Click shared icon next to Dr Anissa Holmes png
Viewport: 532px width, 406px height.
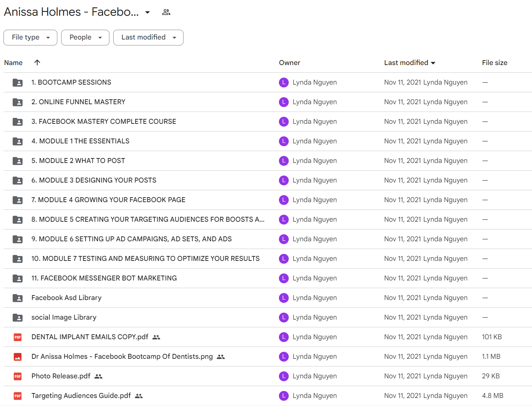(x=221, y=357)
